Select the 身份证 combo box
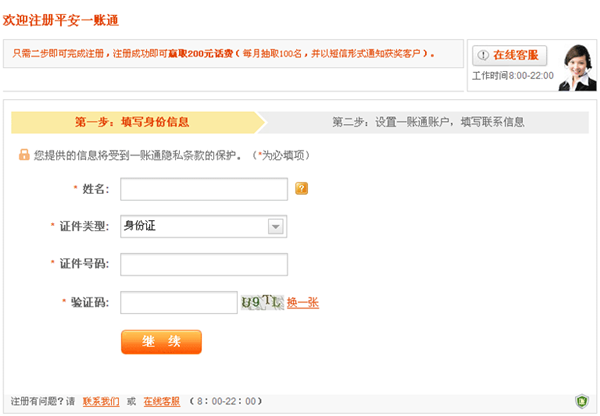Screen dimensions: 600x416 coord(204,227)
